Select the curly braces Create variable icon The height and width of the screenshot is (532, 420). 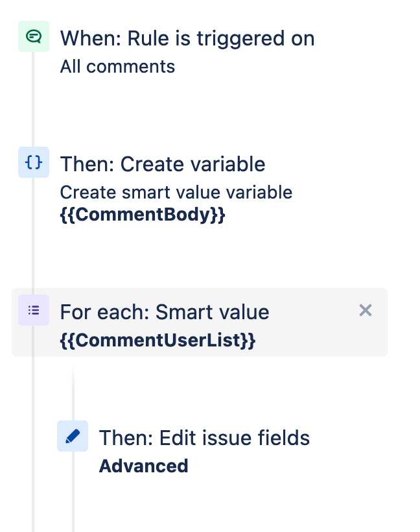point(33,163)
